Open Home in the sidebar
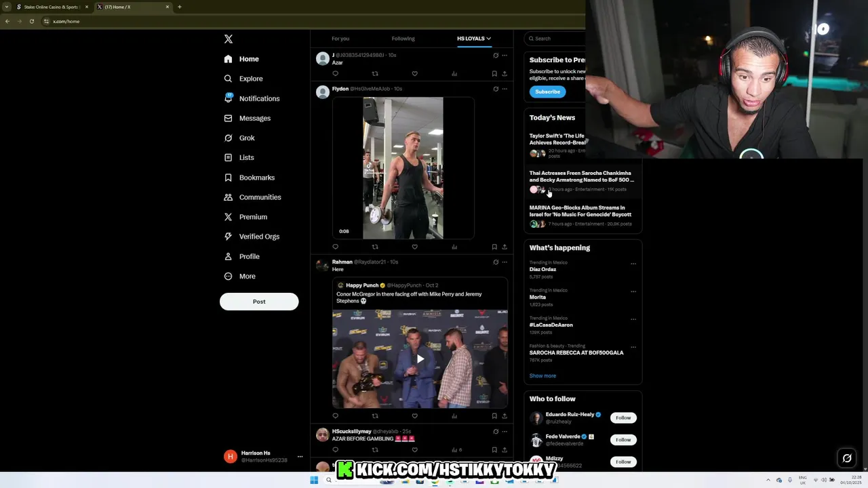Screen dimensions: 868x488 241,59
